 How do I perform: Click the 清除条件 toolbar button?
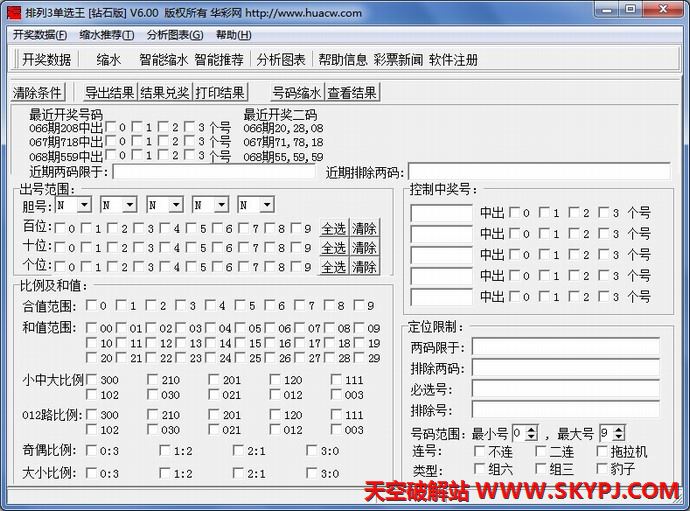38,93
